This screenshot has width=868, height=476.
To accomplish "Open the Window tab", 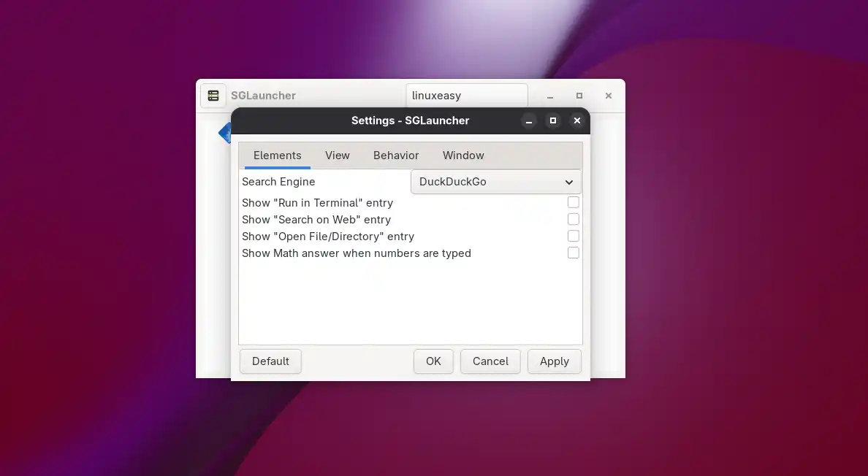I will coord(463,156).
